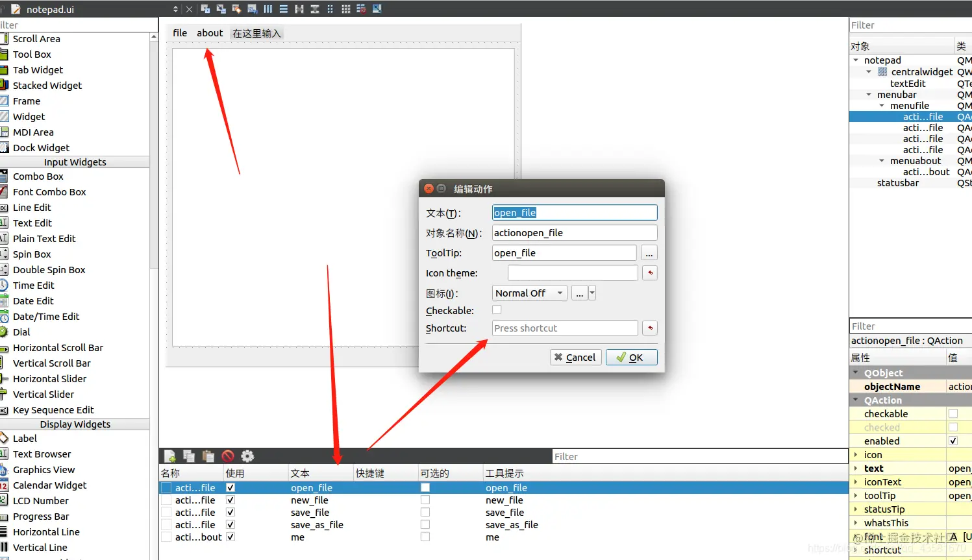Switch to Edit Tab Order mode icon

(252, 9)
